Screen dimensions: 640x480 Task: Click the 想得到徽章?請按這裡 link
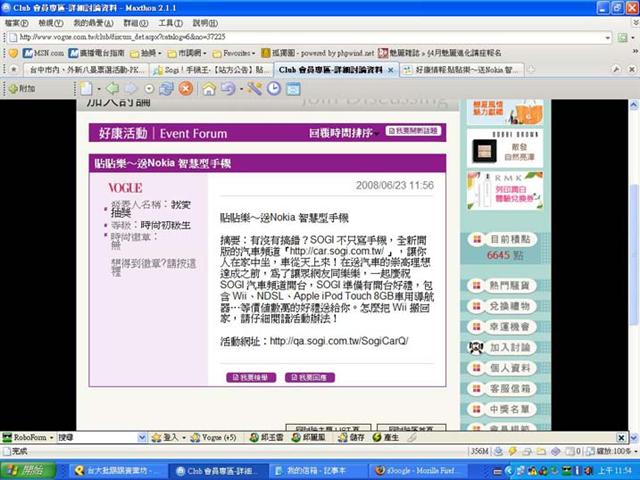(x=153, y=268)
